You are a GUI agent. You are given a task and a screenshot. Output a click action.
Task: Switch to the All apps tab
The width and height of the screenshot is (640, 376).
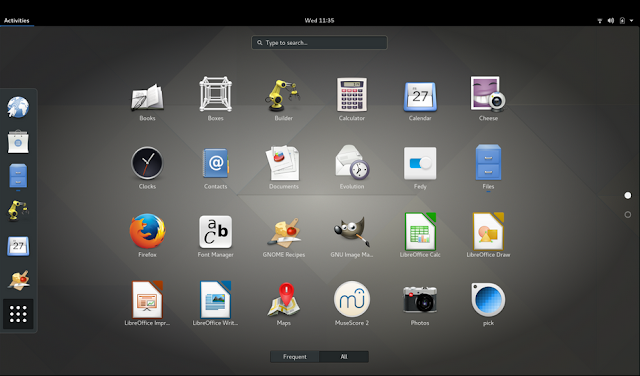(x=344, y=356)
